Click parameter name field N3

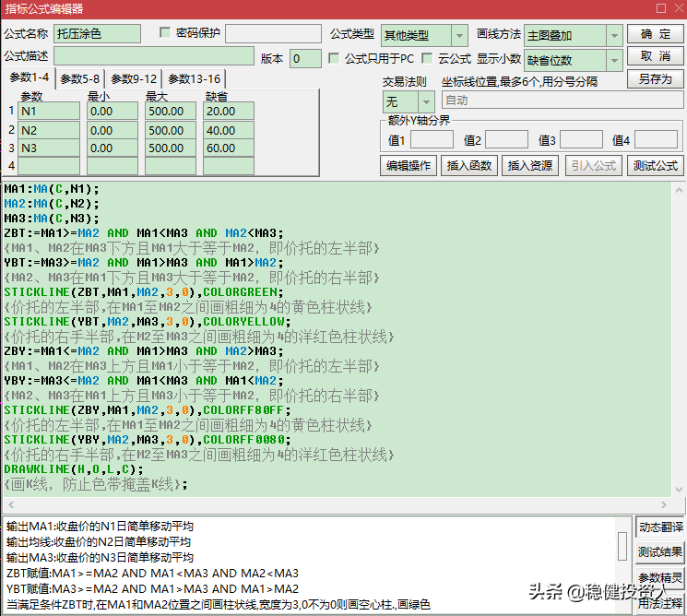pos(49,148)
